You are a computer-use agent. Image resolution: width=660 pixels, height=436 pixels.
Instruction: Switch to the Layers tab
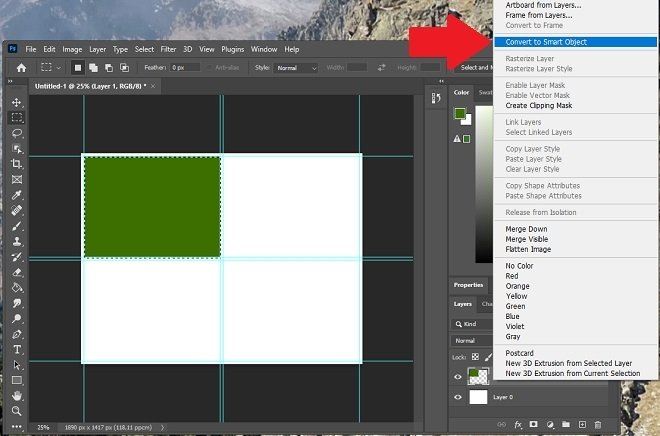click(x=463, y=304)
